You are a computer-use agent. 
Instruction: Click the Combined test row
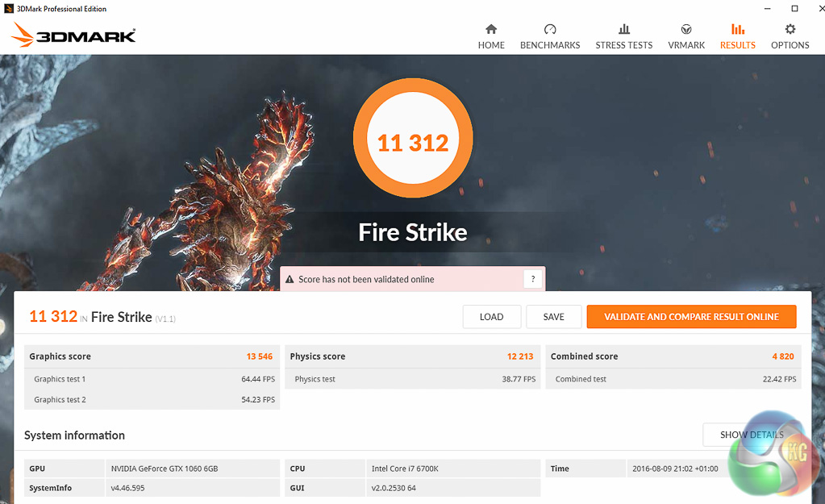click(x=673, y=379)
